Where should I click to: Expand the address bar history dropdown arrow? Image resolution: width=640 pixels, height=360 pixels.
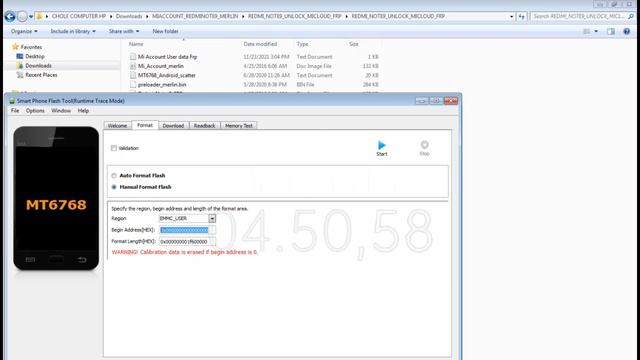pos(511,16)
